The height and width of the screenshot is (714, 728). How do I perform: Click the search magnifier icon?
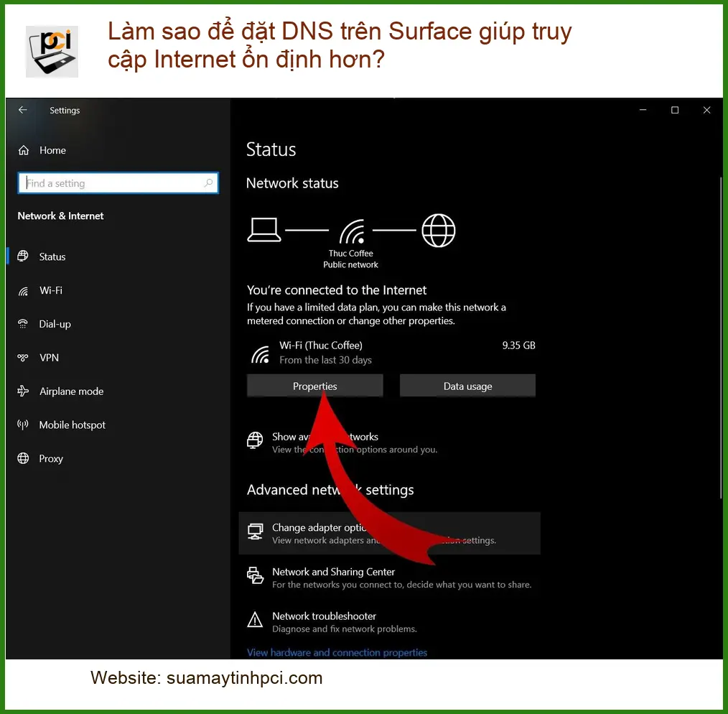(208, 183)
